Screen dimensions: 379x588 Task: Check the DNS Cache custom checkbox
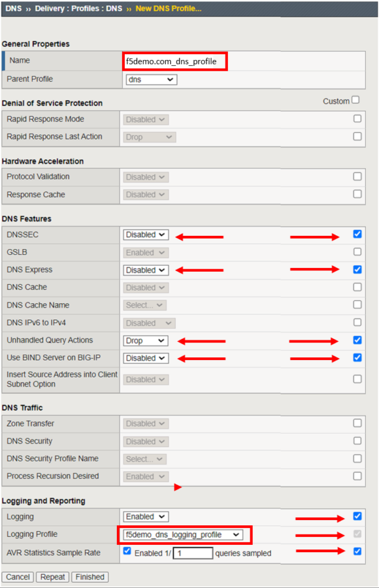[x=357, y=286]
